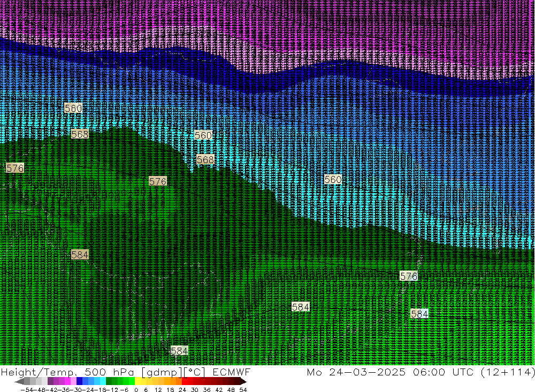Click the '42' legend value
The height and width of the screenshot is (392, 535).
tap(219, 390)
